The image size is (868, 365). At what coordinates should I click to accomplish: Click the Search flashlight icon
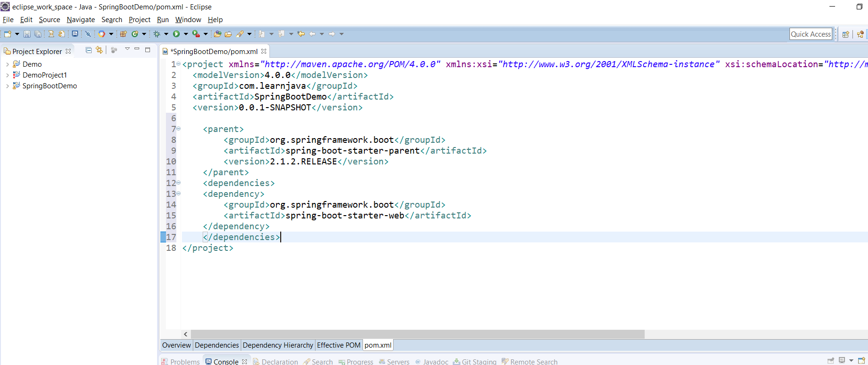click(x=240, y=34)
